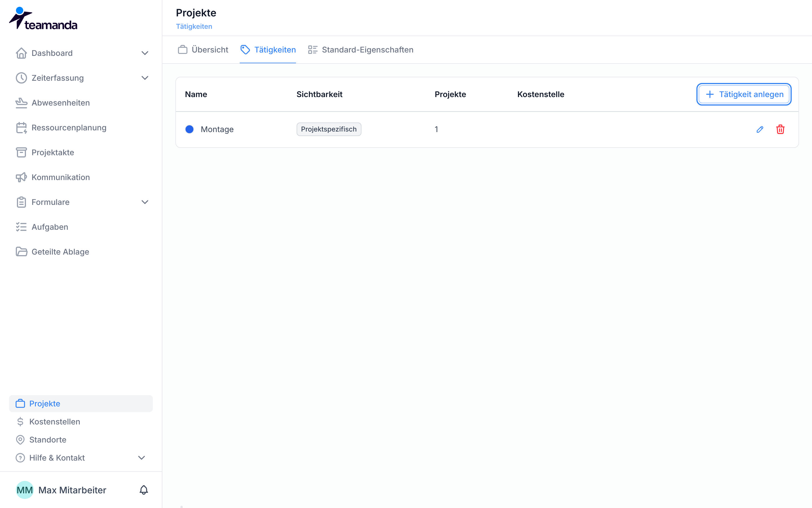Click the Formulare clipboard icon
This screenshot has height=508, width=812.
click(21, 202)
